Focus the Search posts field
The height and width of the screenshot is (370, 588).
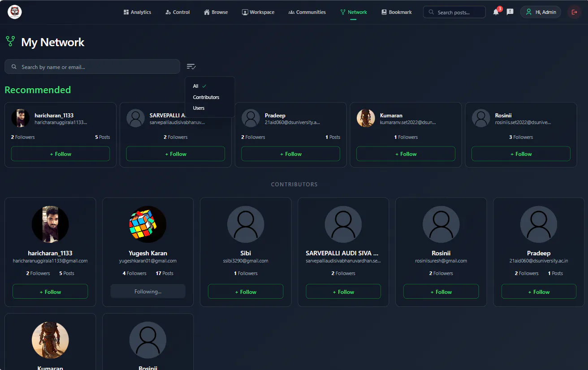pyautogui.click(x=454, y=12)
